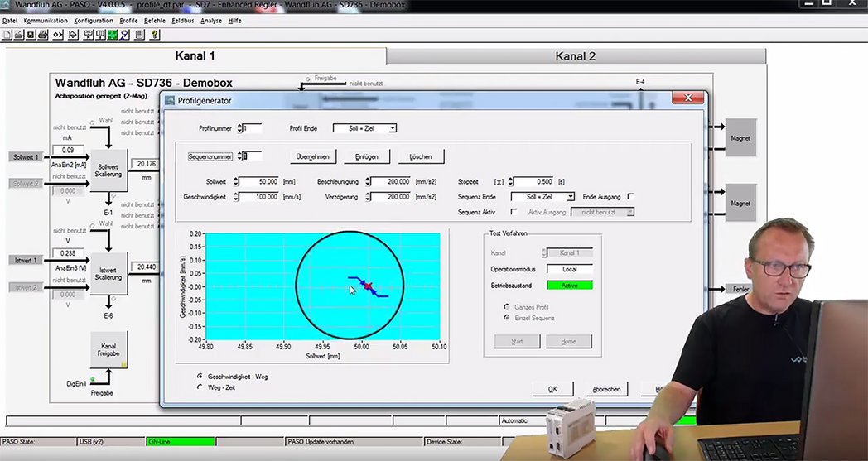
Task: Click the Fehler output block
Action: tap(740, 289)
